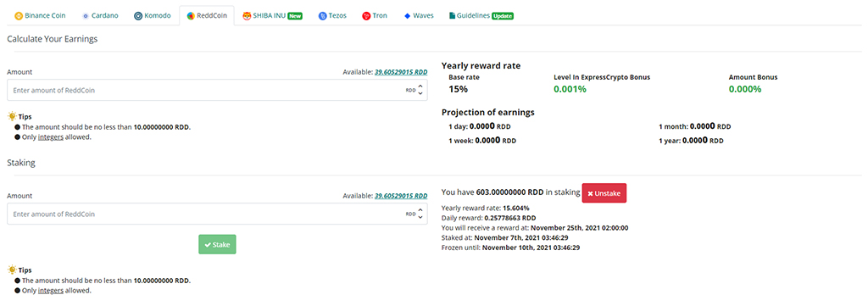Go to the Tezos tab
The height and width of the screenshot is (306, 868).
tap(332, 16)
